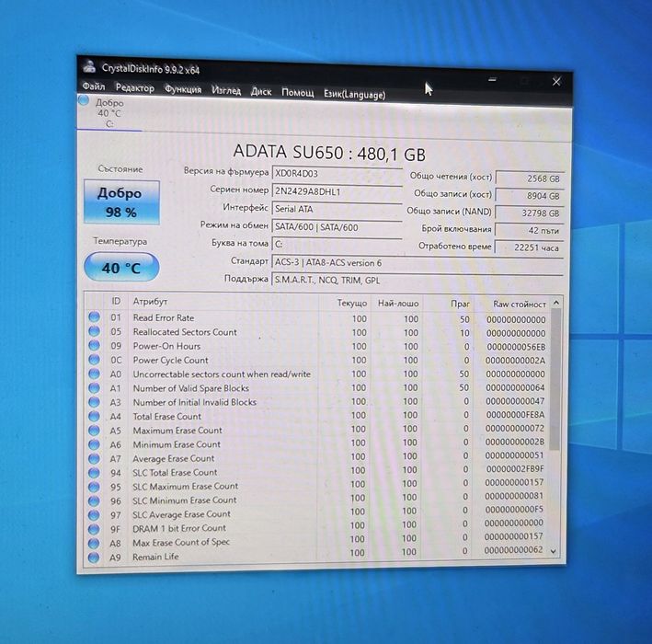Screen dimensions: 652x644
Task: Click total NAND writes value 32798 GB
Action: click(530, 213)
